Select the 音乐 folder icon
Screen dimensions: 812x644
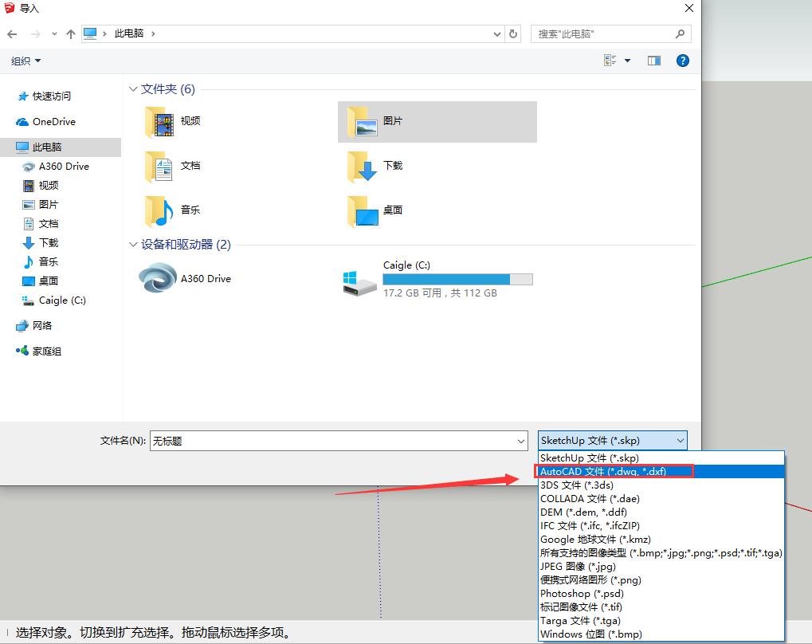pyautogui.click(x=159, y=211)
